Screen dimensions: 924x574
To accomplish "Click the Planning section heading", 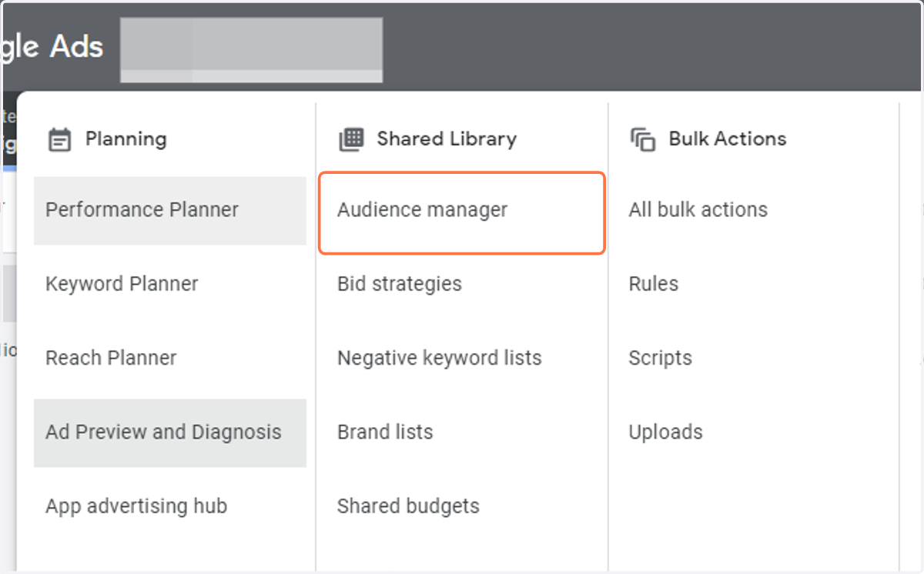I will (126, 139).
